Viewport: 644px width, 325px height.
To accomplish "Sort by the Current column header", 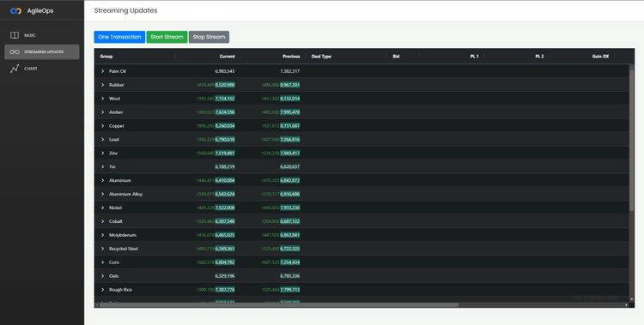I will pos(228,57).
